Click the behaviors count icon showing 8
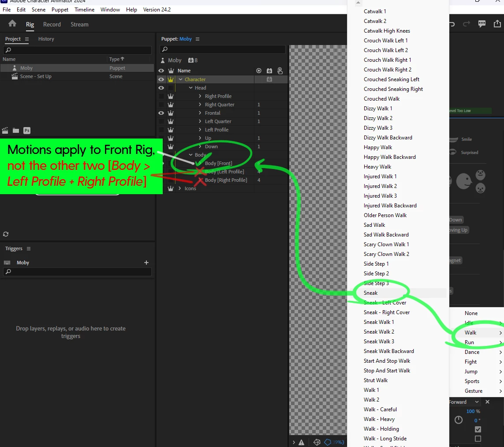The image size is (504, 447). (193, 60)
